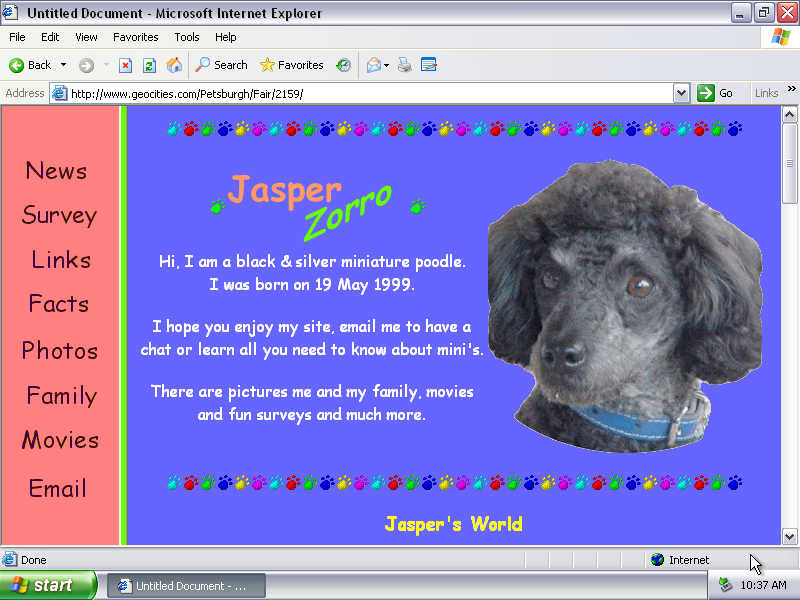The height and width of the screenshot is (600, 800).
Task: Open the Mail dropdown arrow
Action: [x=386, y=65]
